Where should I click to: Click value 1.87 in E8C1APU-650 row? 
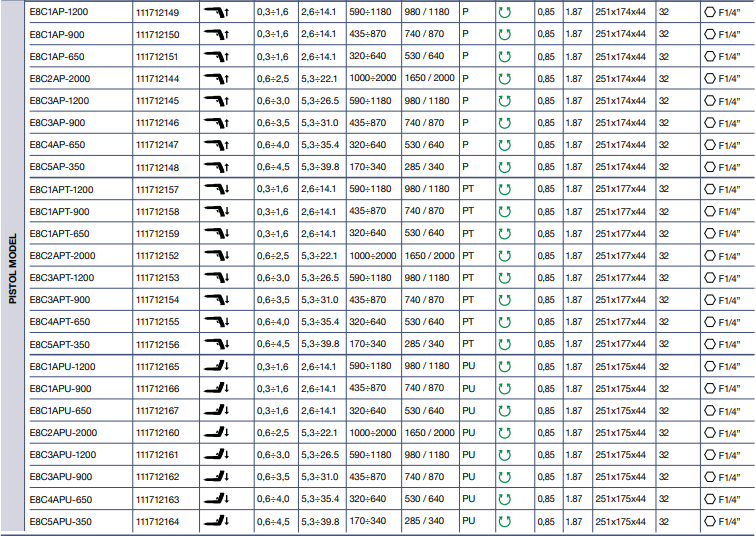tap(574, 411)
